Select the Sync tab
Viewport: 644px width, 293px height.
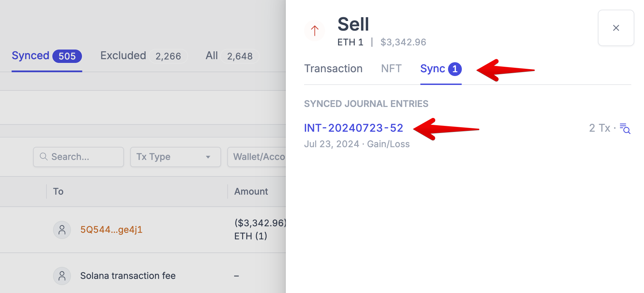coord(433,69)
